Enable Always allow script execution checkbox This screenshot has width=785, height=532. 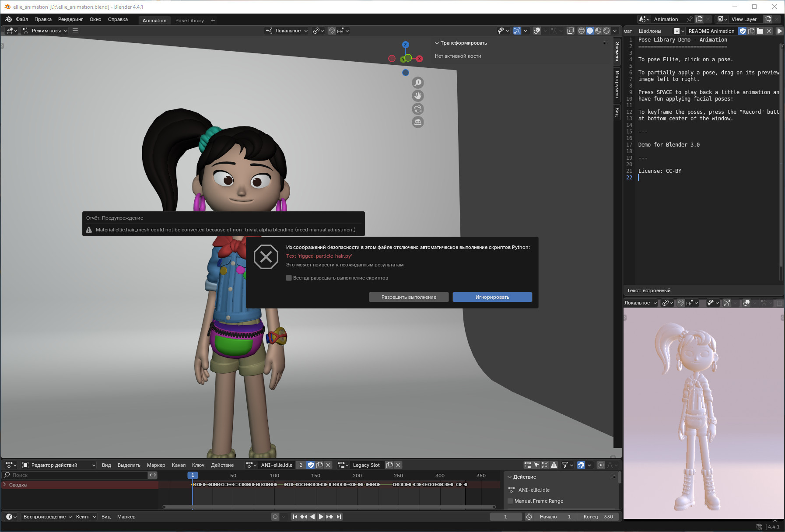point(289,278)
